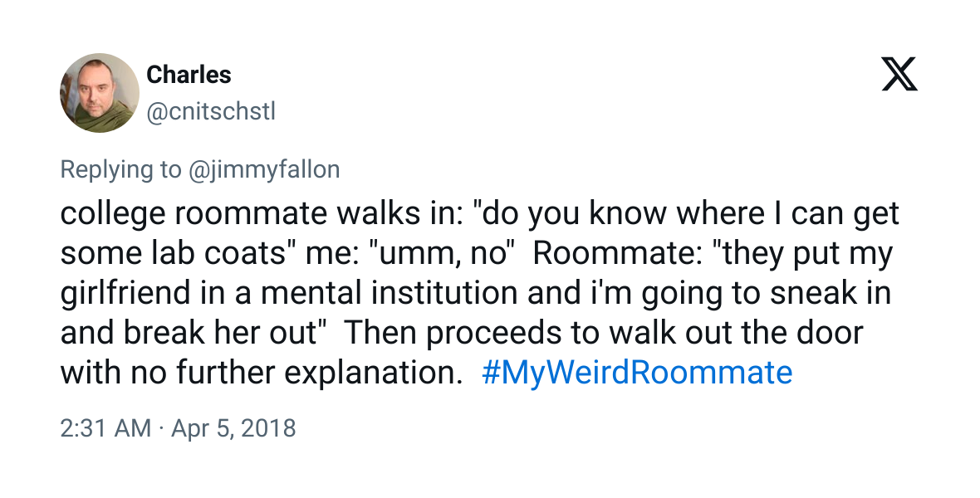Screen dimensions: 980x498
Task: Click the words "umm, no" in tweet
Action: pyautogui.click(x=442, y=254)
